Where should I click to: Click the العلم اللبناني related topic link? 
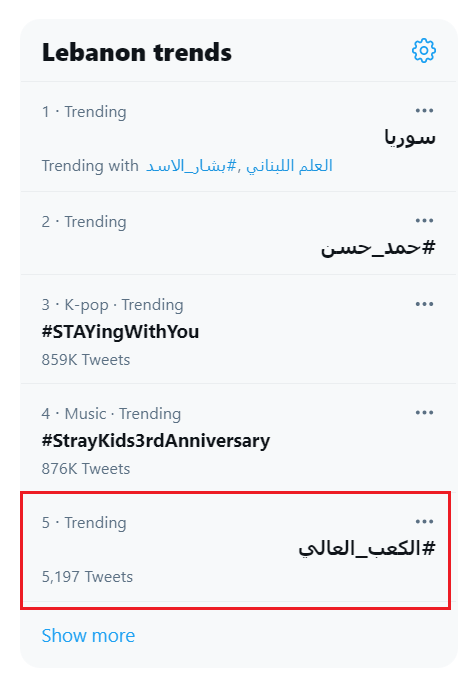pos(289,166)
